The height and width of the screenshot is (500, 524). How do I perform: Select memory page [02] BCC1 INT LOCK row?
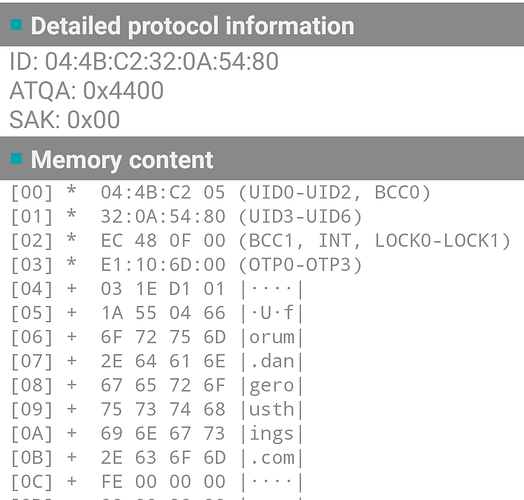(261, 241)
